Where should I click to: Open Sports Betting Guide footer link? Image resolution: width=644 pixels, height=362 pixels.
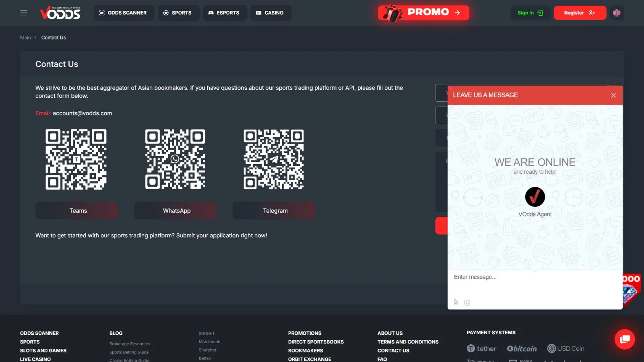tap(129, 352)
